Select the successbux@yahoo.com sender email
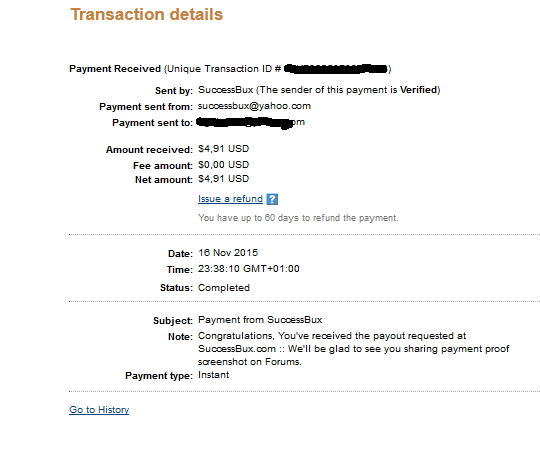 255,106
